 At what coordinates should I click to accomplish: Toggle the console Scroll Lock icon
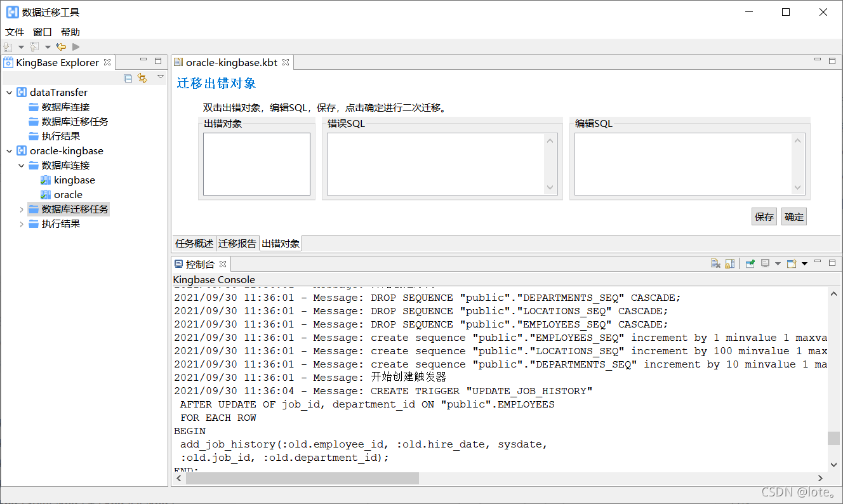pyautogui.click(x=729, y=263)
